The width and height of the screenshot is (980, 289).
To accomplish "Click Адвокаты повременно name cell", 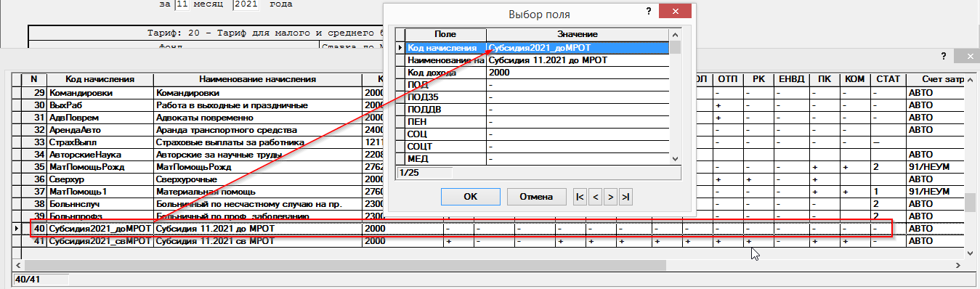I will click(x=258, y=118).
